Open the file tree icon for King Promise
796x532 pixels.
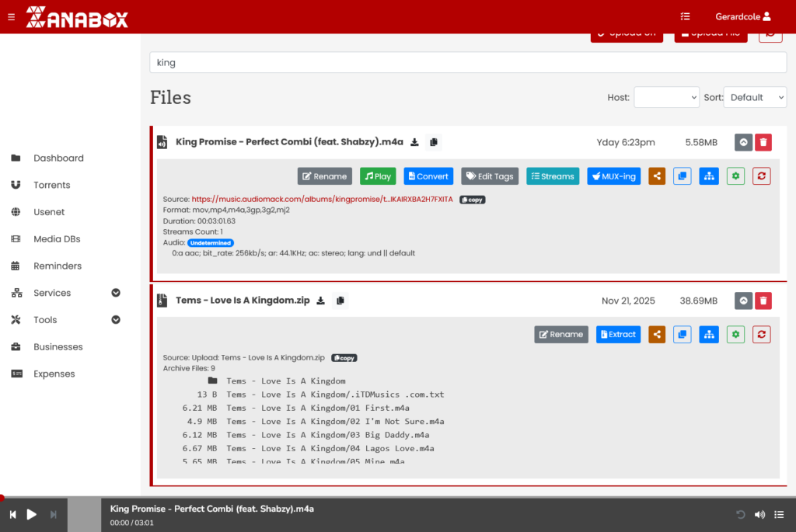pyautogui.click(x=708, y=176)
